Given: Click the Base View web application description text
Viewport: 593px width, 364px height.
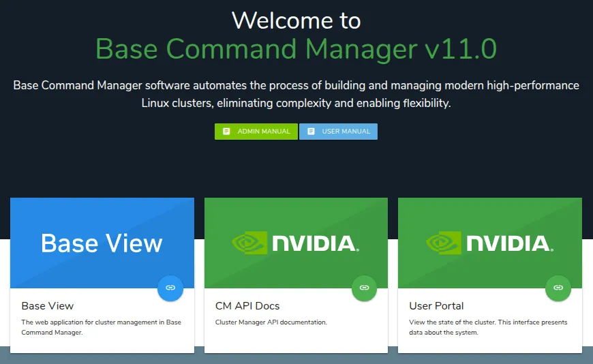Looking at the screenshot, I should [x=101, y=327].
